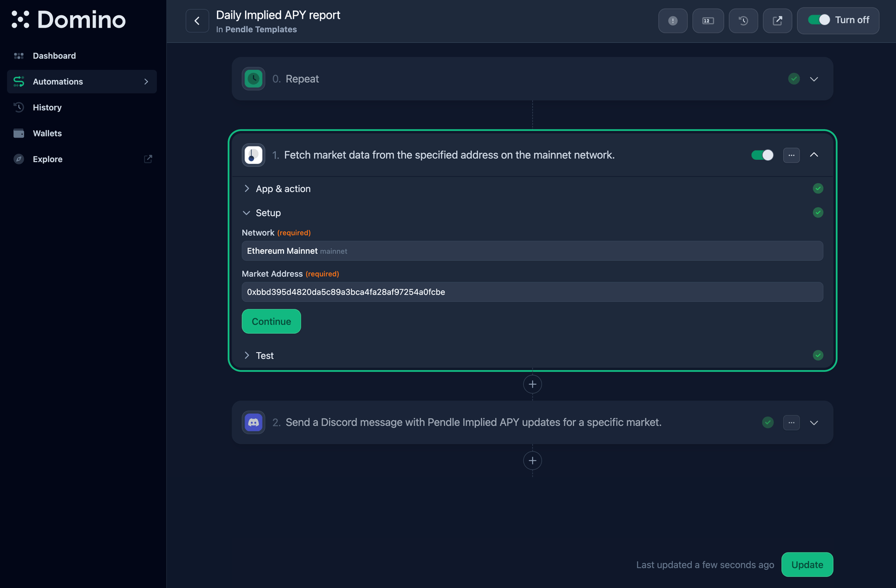Click the clock icon on Repeat step
The width and height of the screenshot is (896, 588).
click(254, 79)
